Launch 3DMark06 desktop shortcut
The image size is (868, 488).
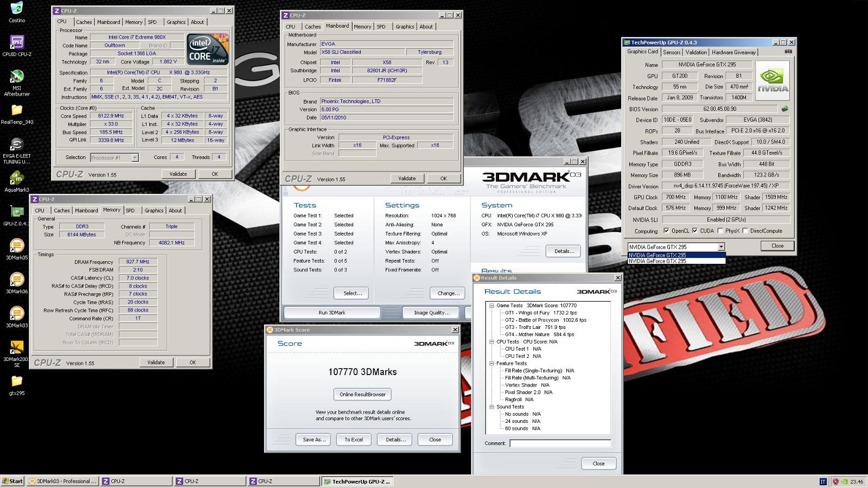click(17, 280)
